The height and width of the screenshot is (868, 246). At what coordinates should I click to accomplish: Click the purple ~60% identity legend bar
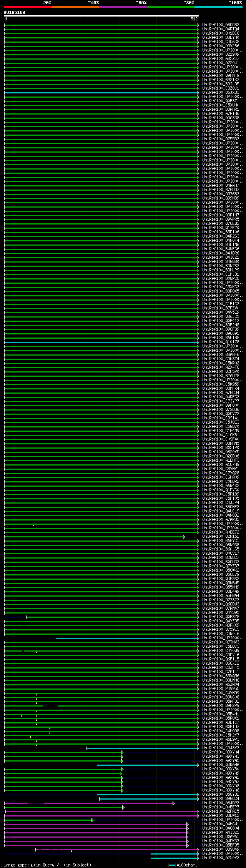coord(123,7)
